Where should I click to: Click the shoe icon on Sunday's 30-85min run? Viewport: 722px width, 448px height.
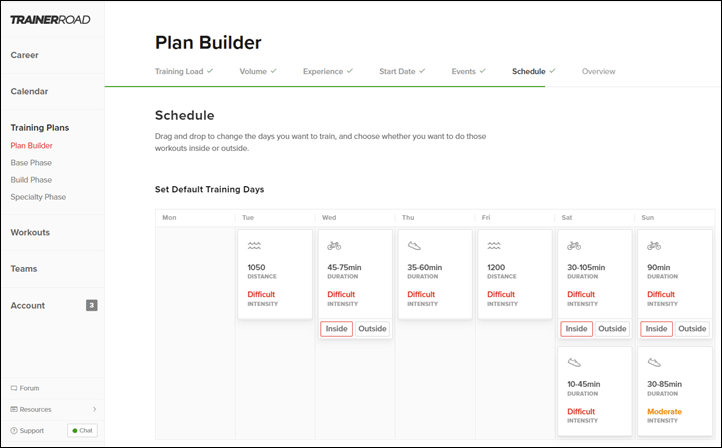(654, 363)
